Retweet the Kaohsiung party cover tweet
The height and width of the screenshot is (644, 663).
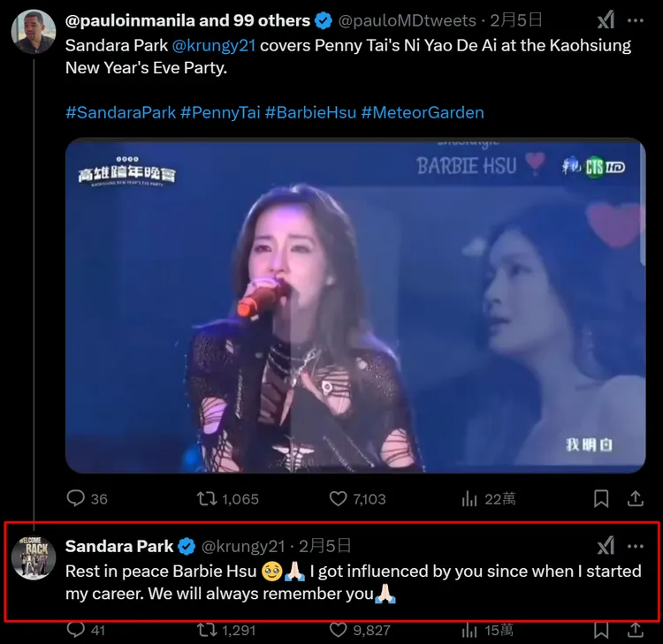206,499
